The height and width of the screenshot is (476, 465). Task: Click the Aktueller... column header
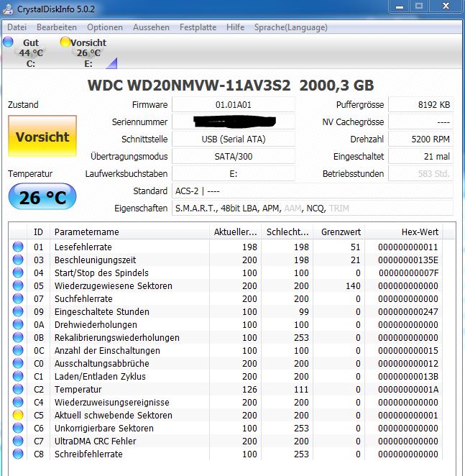235,232
